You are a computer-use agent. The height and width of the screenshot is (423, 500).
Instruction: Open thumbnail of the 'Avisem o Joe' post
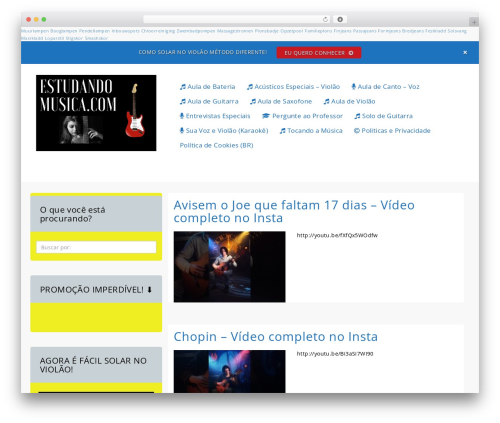click(x=229, y=267)
